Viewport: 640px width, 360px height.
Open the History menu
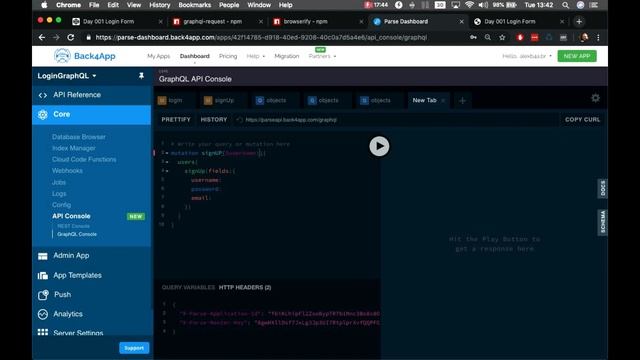[x=159, y=5]
